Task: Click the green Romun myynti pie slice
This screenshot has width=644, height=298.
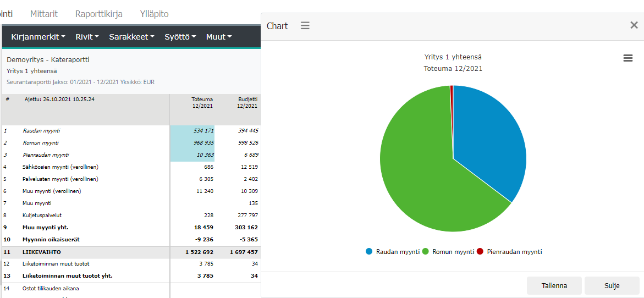Action: pos(418,176)
